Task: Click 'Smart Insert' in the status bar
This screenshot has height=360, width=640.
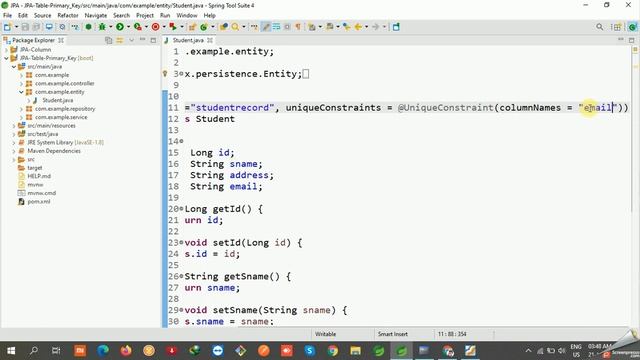Action: [x=393, y=334]
